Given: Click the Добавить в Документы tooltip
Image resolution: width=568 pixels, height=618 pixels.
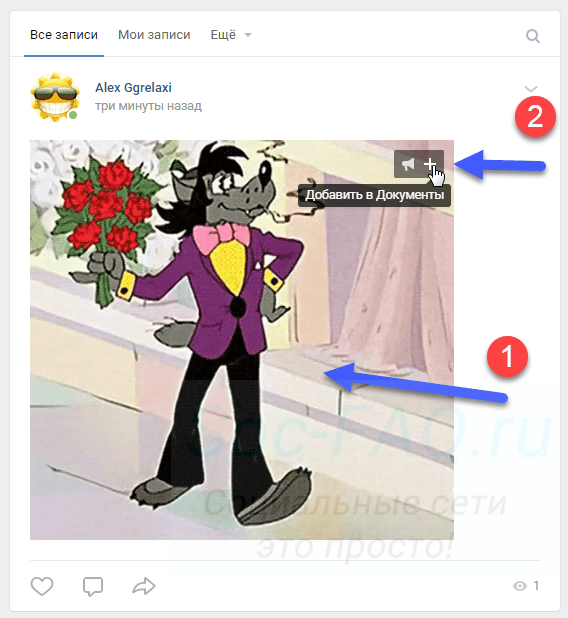Looking at the screenshot, I should coord(374,195).
